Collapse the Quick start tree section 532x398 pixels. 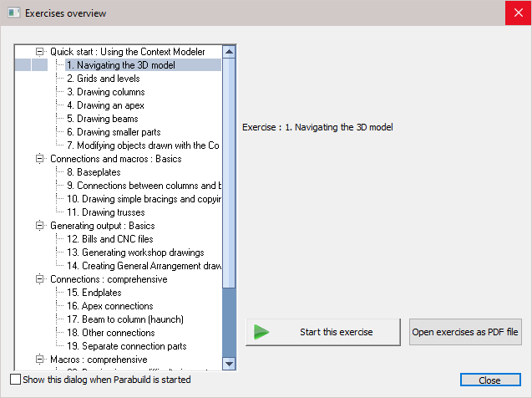39,52
